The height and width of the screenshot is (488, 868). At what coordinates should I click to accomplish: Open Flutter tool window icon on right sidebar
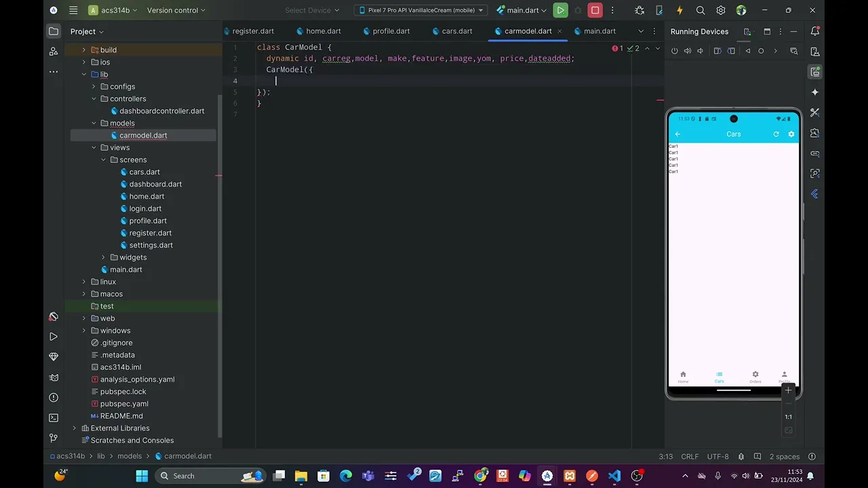click(x=815, y=194)
